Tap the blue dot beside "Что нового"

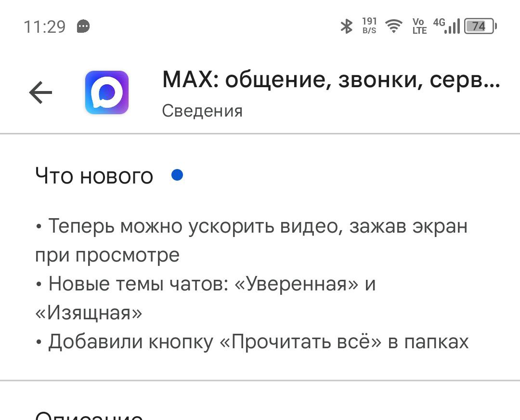point(177,175)
